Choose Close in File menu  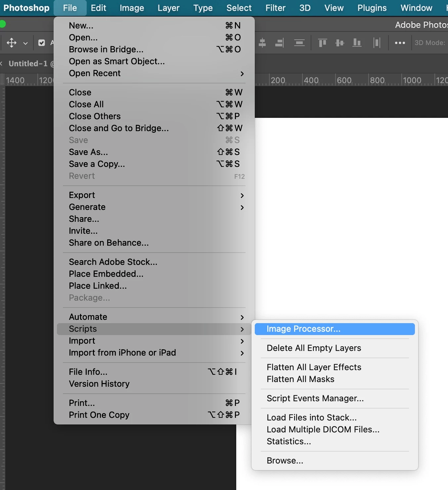[154, 92]
